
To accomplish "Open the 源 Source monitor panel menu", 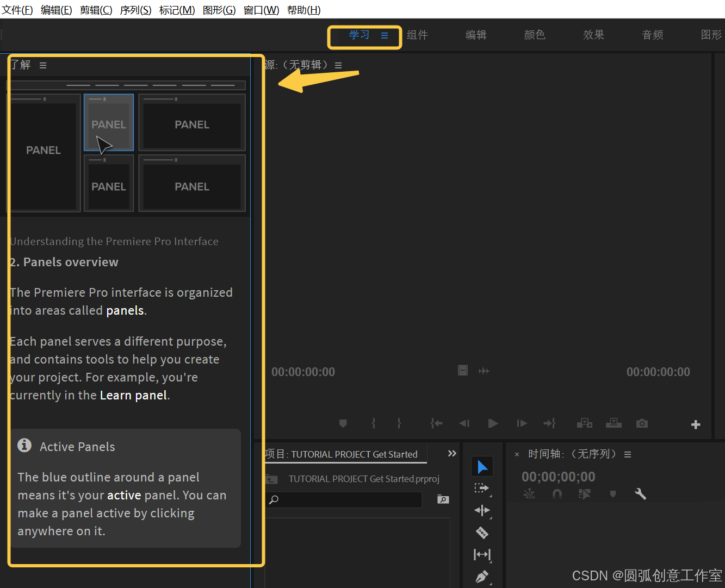I will 338,65.
